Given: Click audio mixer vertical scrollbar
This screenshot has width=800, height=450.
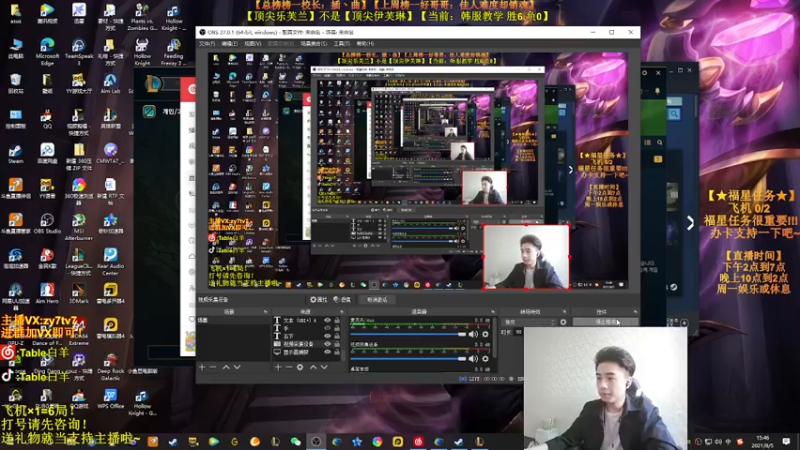Looking at the screenshot, I should [x=494, y=337].
